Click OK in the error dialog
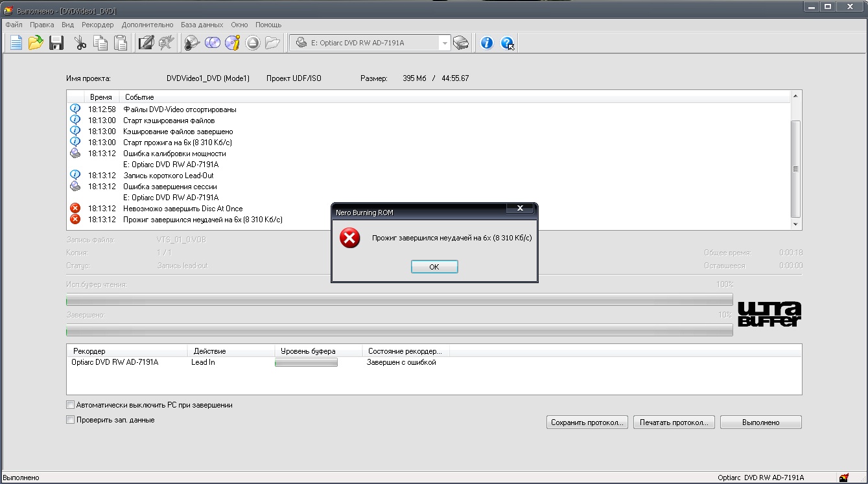This screenshot has height=484, width=868. 434,267
